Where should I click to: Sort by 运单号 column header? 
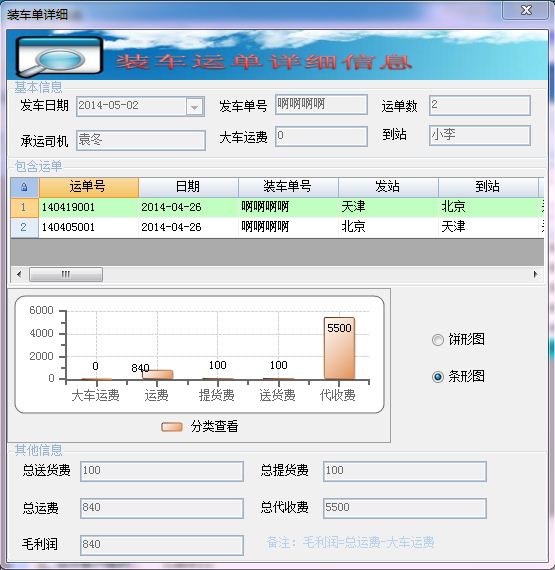89,187
